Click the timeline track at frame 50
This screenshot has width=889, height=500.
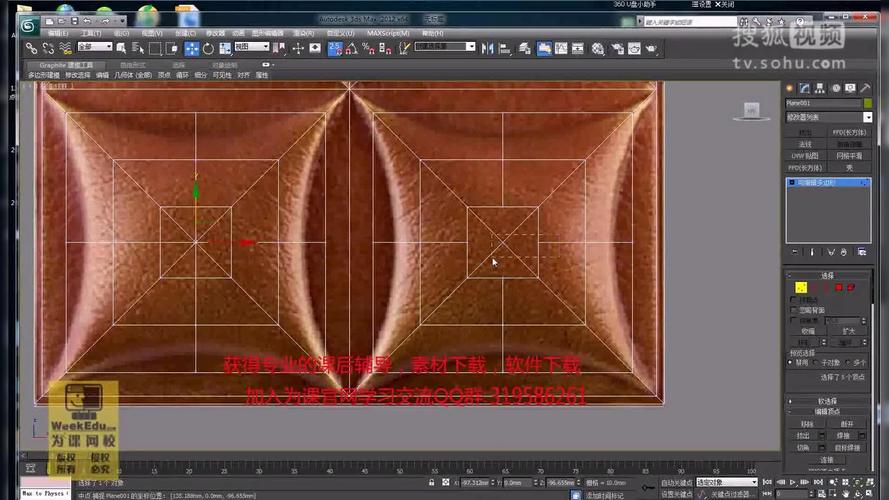400,469
